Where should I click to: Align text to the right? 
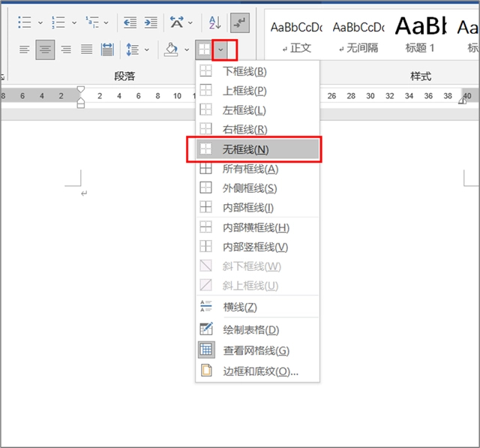pyautogui.click(x=66, y=50)
